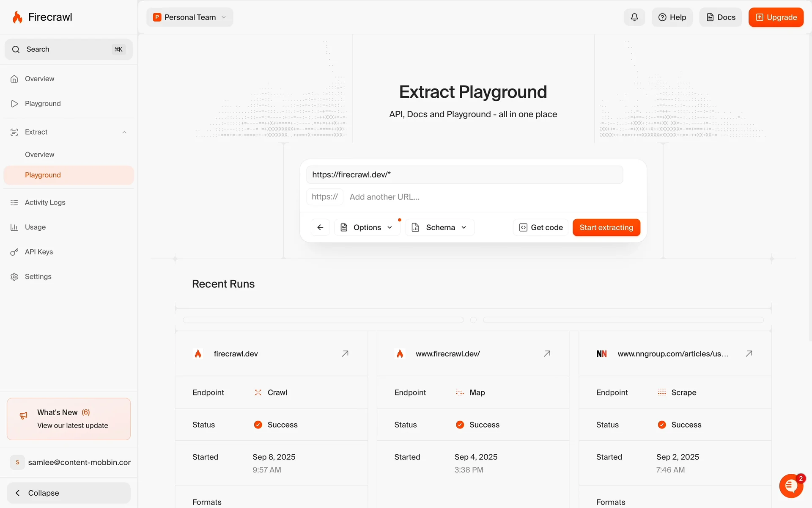
Task: Click the Get code button
Action: coord(541,227)
